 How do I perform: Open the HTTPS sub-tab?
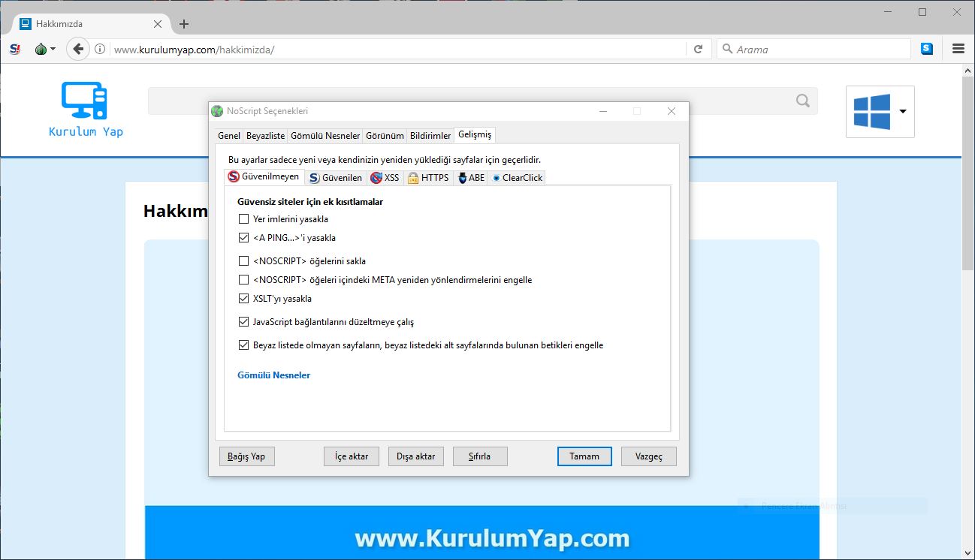(x=429, y=178)
